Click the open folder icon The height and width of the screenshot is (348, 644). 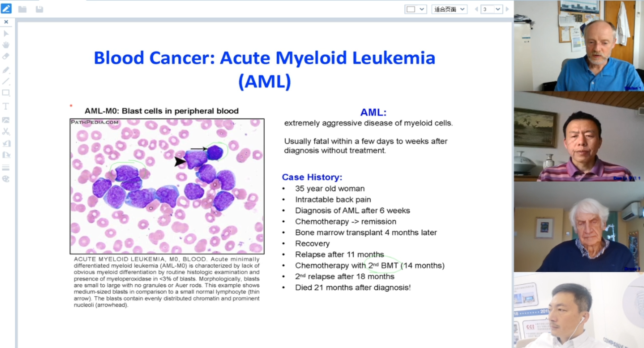pos(22,9)
